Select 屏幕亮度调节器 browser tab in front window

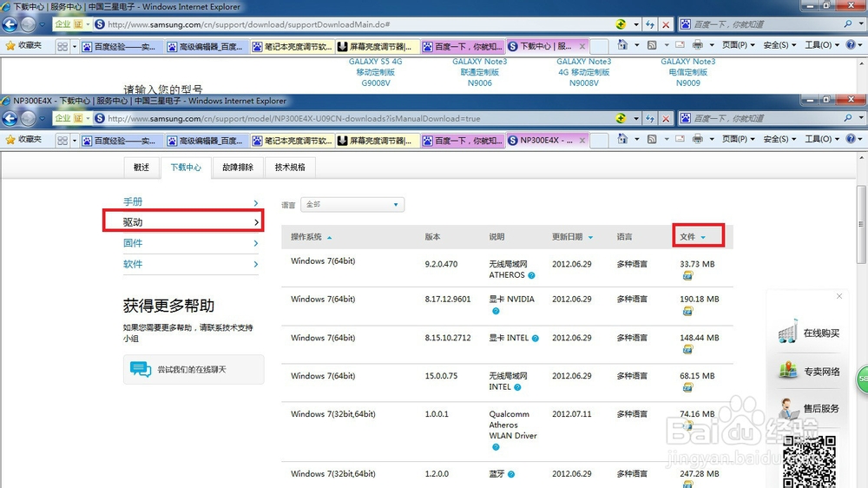(378, 141)
